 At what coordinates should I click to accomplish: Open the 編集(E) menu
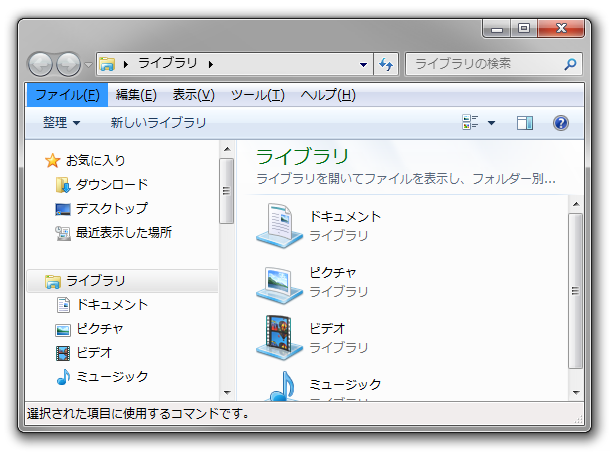click(136, 95)
